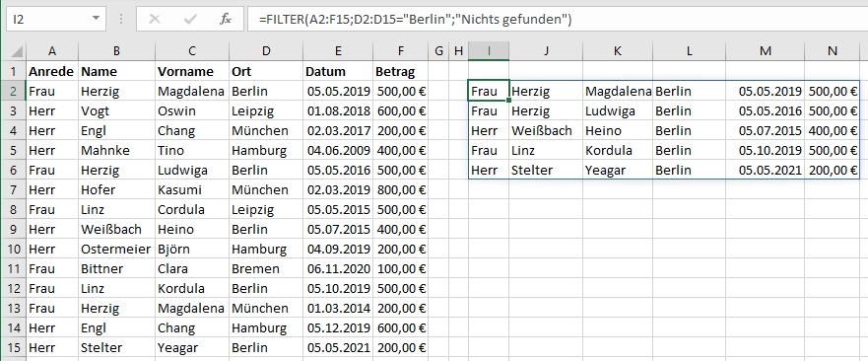
Task: Select column header D
Action: tap(266, 51)
